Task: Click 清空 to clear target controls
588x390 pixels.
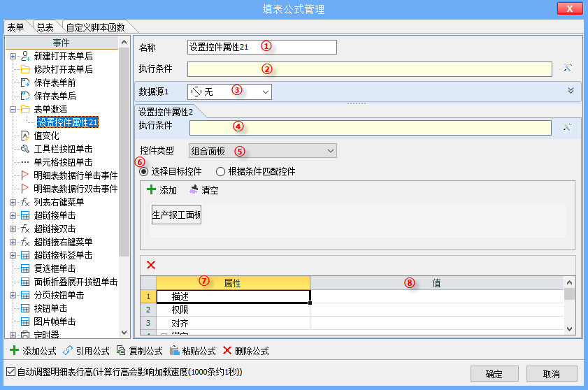Action: click(x=204, y=190)
